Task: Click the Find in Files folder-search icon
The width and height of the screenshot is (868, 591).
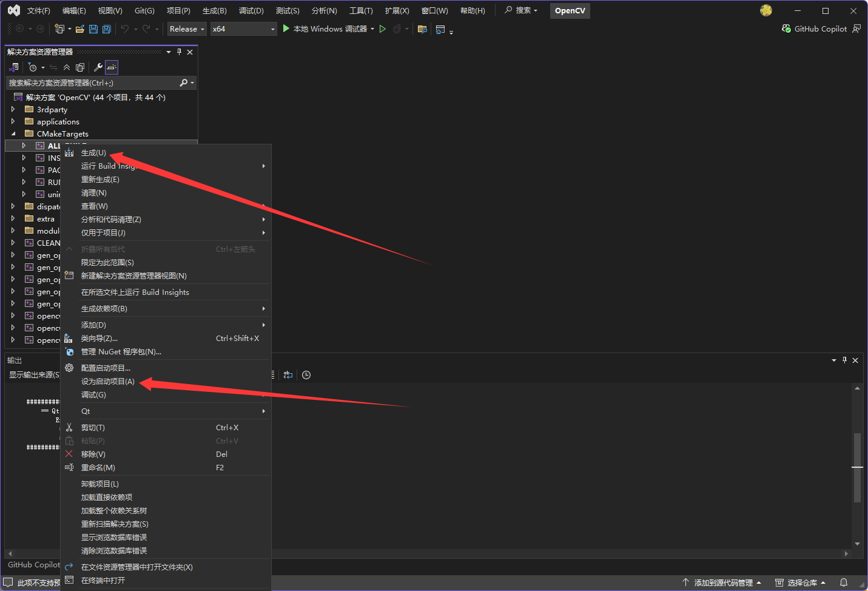Action: click(422, 29)
